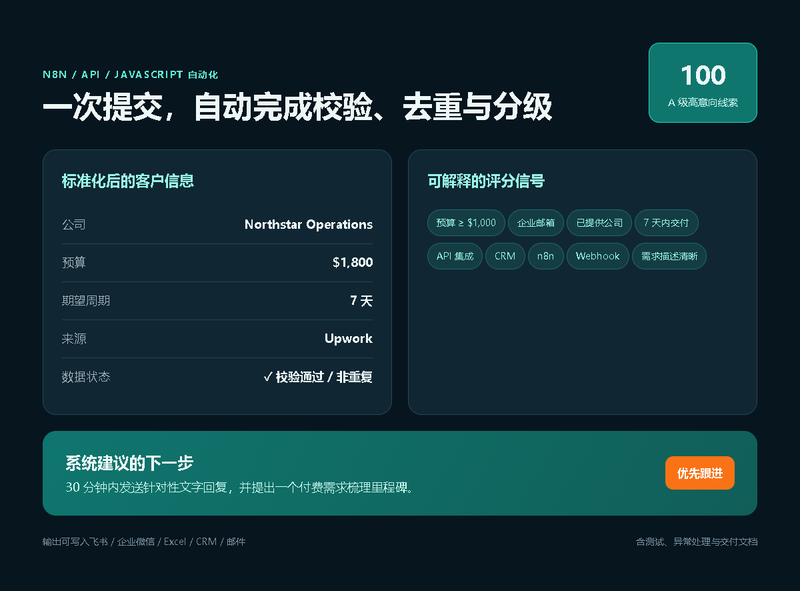This screenshot has height=591, width=800.
Task: Click the 可解释的评分信号 card heading
Action: (x=486, y=181)
